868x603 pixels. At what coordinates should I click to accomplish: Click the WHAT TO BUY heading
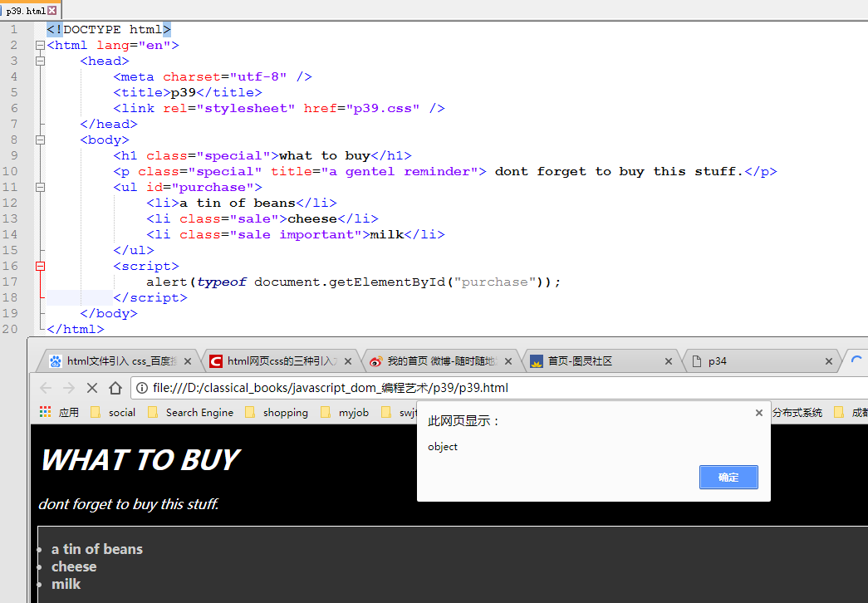pyautogui.click(x=140, y=460)
